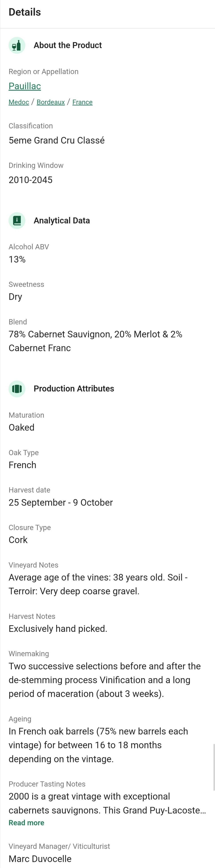Screen dimensions: 215x868
Task: Follow the Bordeaux breadcrumb link
Action: (50, 102)
